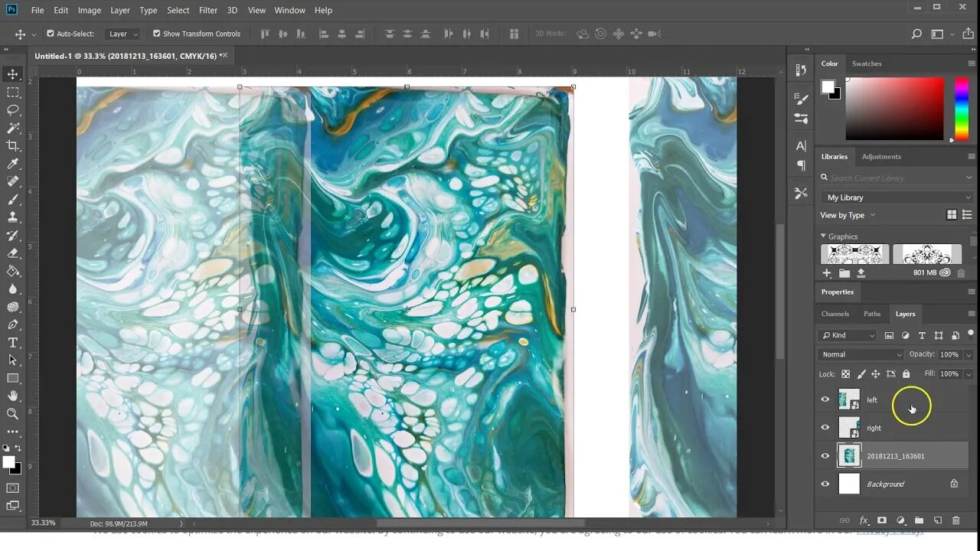Switch to the Swatches tab

click(x=867, y=64)
